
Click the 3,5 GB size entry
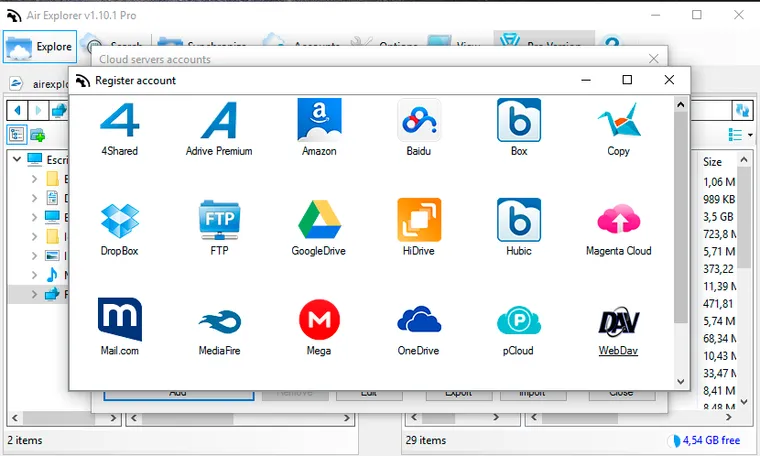(718, 217)
